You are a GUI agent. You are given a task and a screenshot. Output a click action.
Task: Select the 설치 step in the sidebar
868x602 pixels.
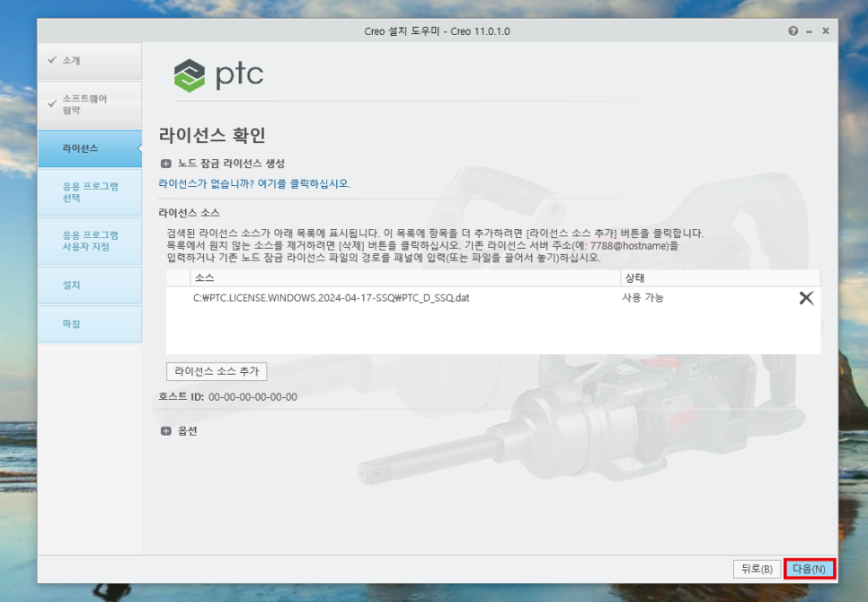point(90,285)
